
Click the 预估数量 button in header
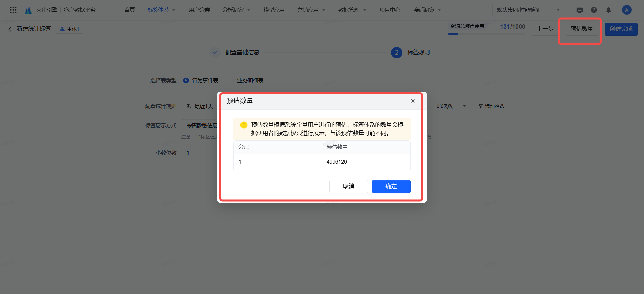point(582,29)
